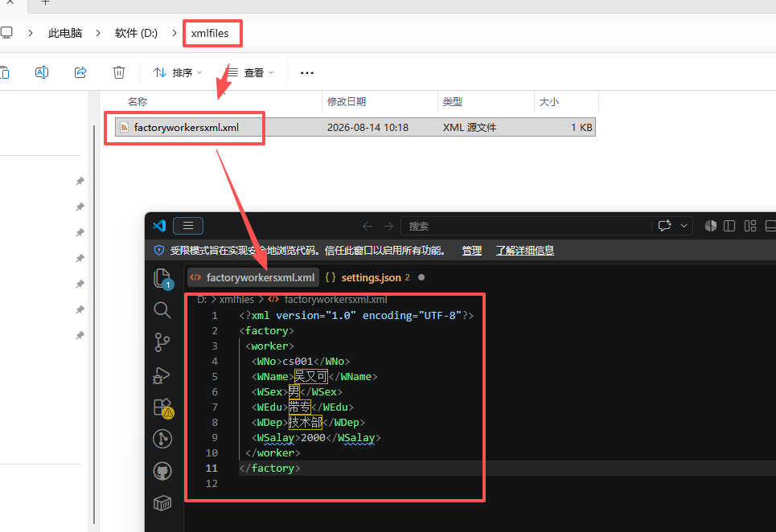Open the GitHub icon in activity bar
Image resolution: width=776 pixels, height=532 pixels.
tap(162, 471)
